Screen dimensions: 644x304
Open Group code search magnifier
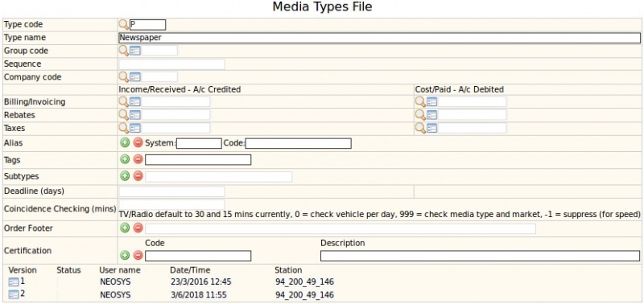(x=124, y=51)
